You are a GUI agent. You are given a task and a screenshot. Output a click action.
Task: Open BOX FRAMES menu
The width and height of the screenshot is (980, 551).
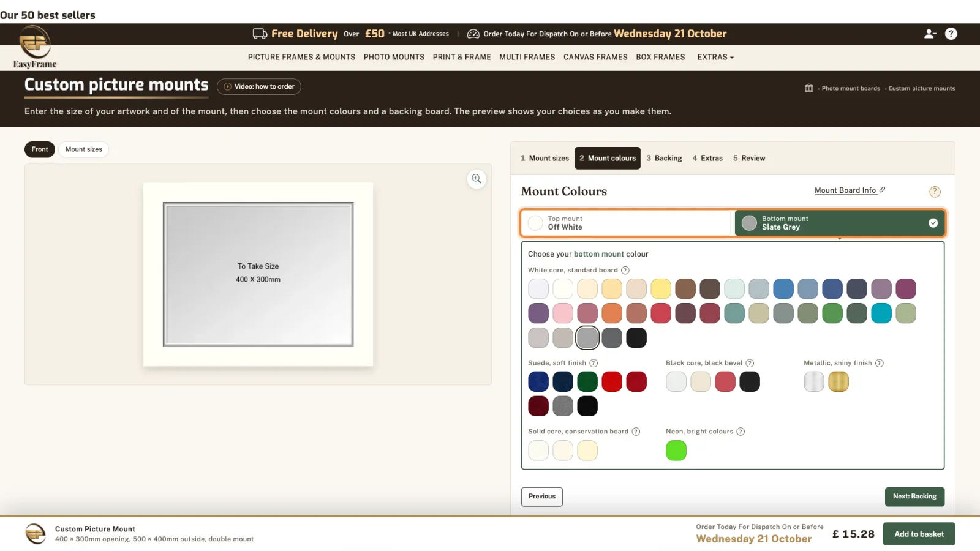pos(660,57)
